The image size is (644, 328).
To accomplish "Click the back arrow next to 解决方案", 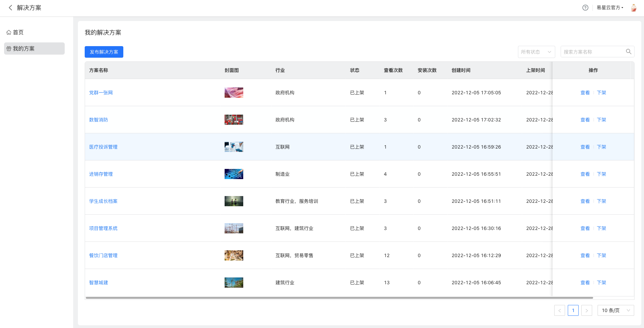I will click(x=11, y=7).
